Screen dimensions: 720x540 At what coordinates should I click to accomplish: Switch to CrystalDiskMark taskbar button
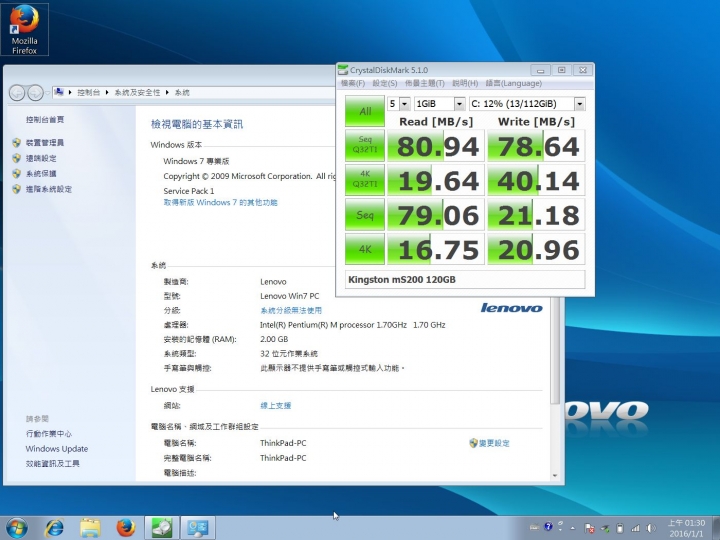161,528
